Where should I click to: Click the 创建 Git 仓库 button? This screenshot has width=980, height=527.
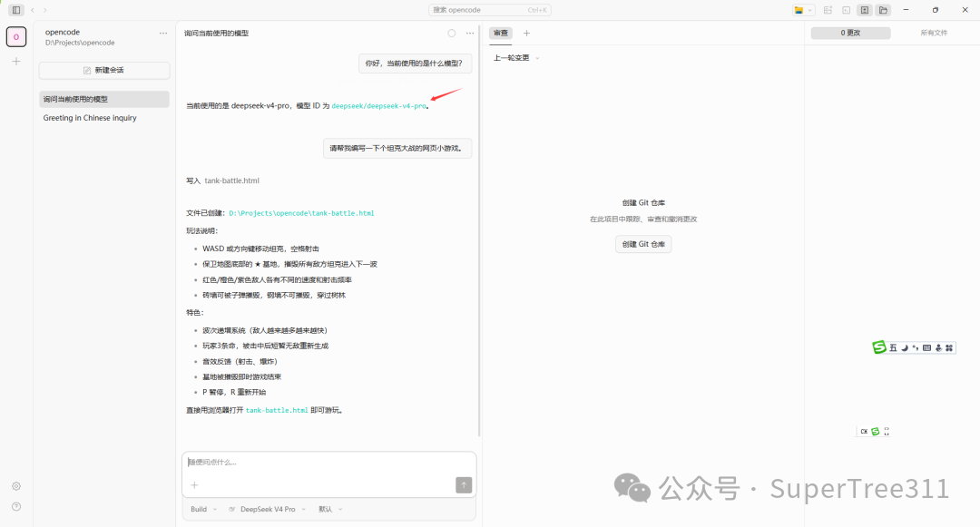(643, 244)
